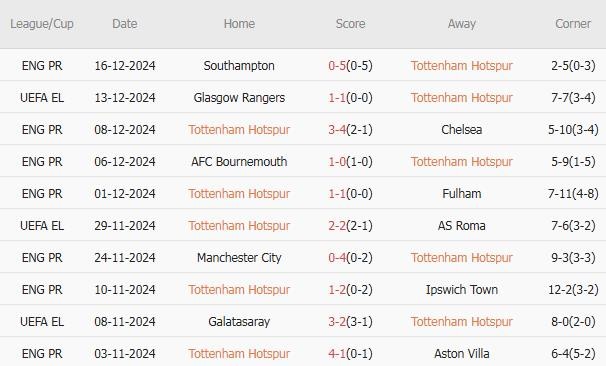Click the Galatasaray team name
The image size is (606, 366).
click(x=239, y=322)
